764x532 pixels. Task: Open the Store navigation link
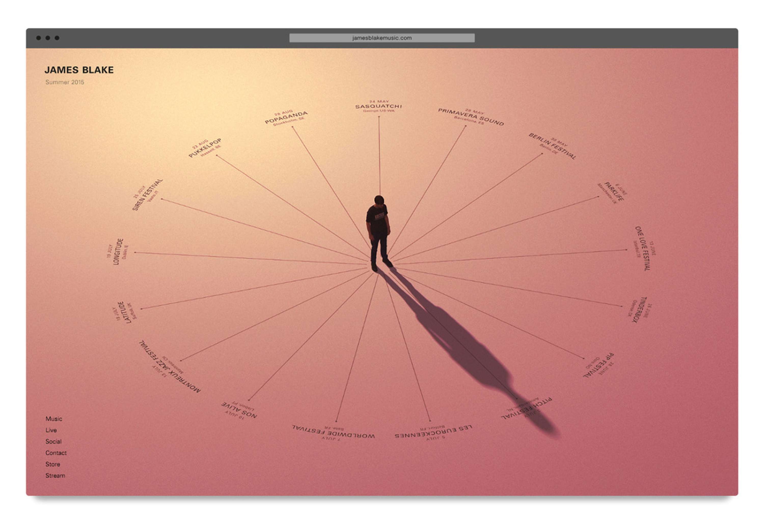coord(52,464)
